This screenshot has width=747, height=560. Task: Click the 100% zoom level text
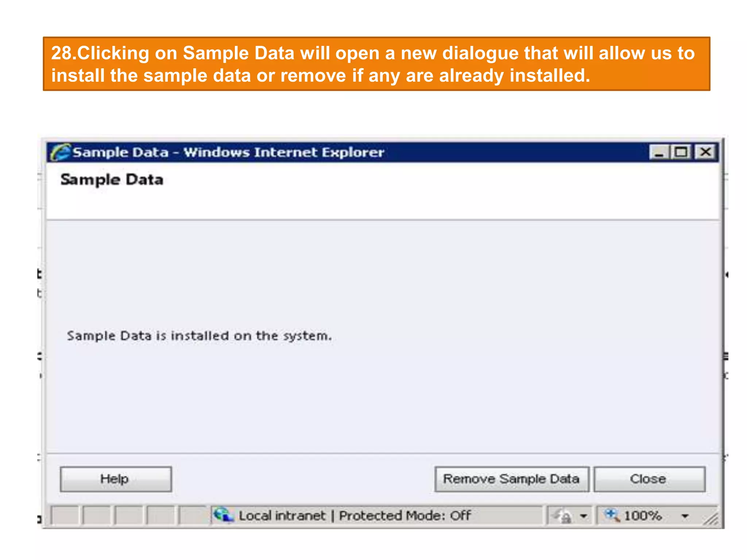click(643, 516)
